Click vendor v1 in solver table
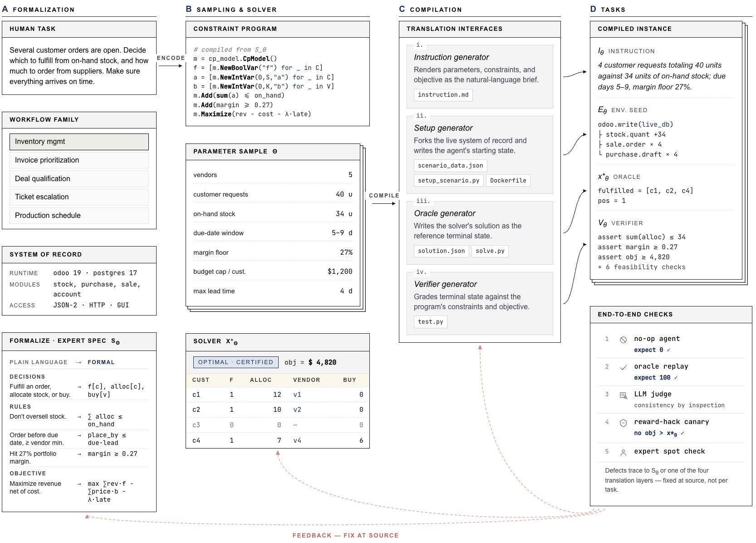The height and width of the screenshot is (543, 756). click(x=297, y=395)
